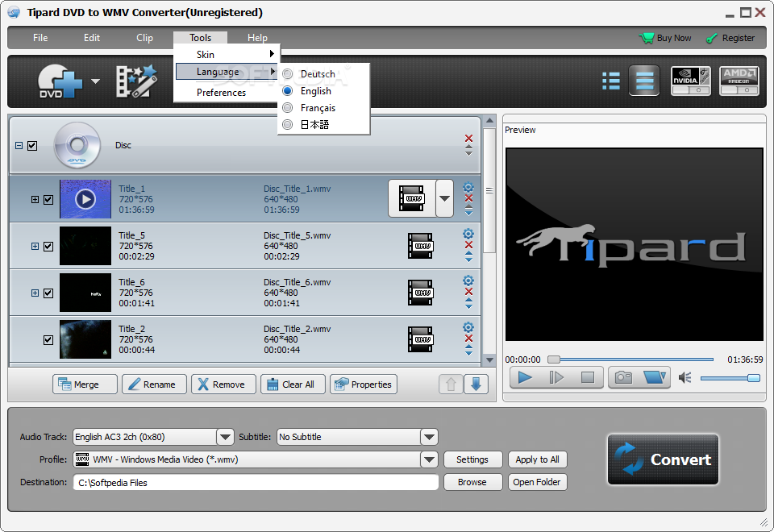Choose Preferences from Tools menu

227,92
